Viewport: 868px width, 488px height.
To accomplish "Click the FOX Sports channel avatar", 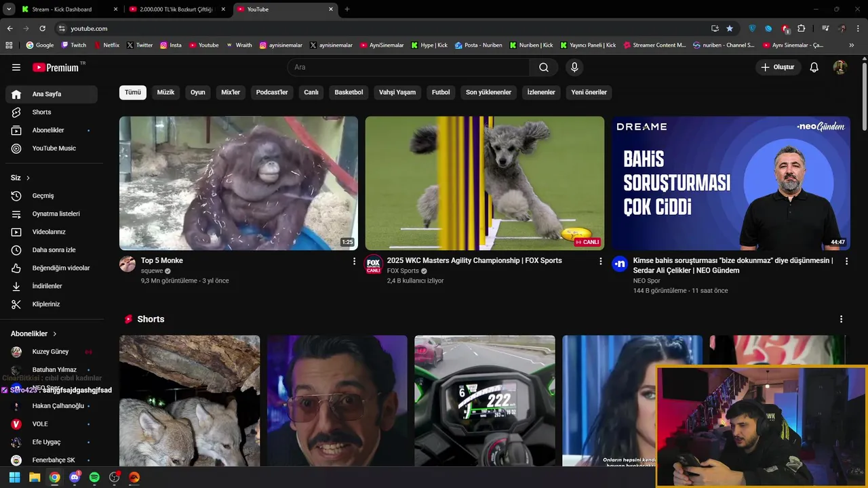I will coord(374,264).
